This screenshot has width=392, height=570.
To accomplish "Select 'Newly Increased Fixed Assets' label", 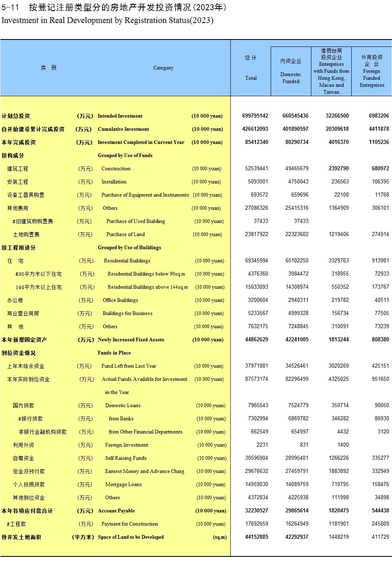I will [131, 340].
